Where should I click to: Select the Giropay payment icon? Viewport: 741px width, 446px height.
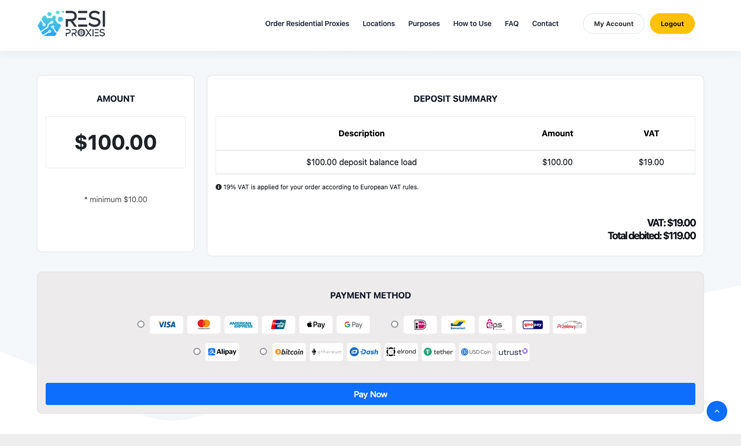(533, 325)
